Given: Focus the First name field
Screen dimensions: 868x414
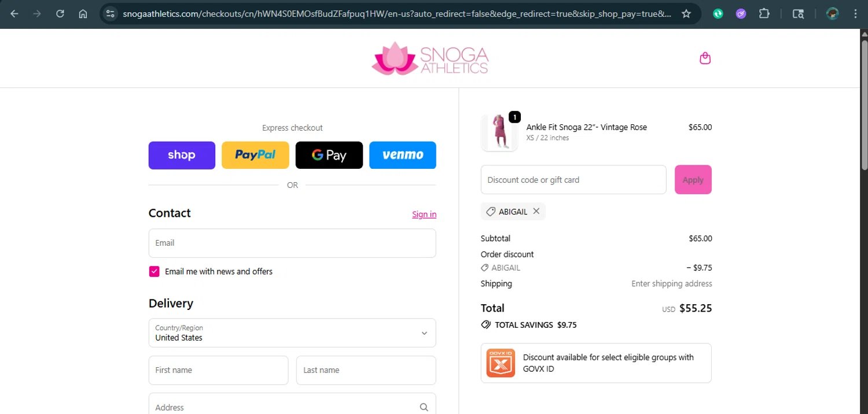Looking at the screenshot, I should coord(218,371).
